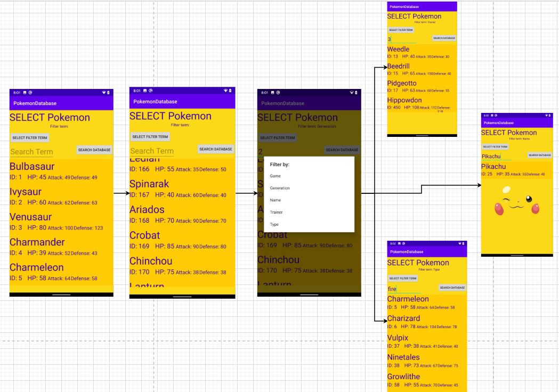The height and width of the screenshot is (392, 559).
Task: Tap the Wi-Fi icon in the Spinarak list screen
Action: click(x=225, y=91)
